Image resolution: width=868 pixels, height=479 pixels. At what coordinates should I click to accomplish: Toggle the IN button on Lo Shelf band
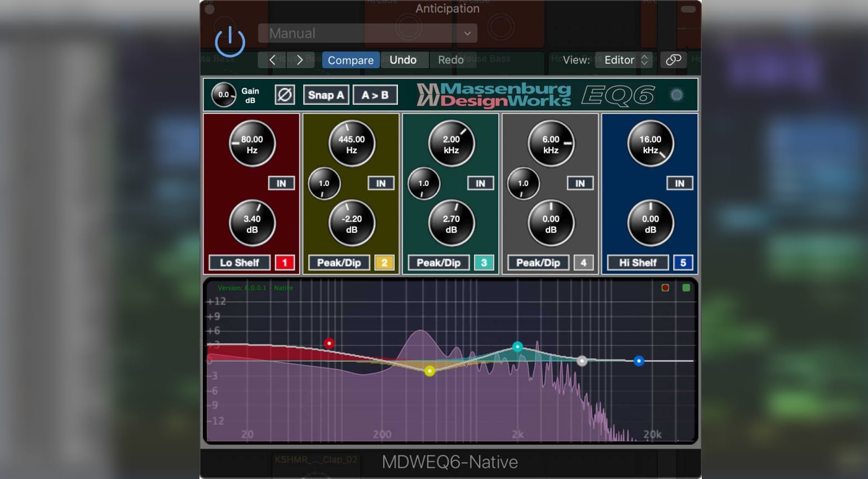281,183
